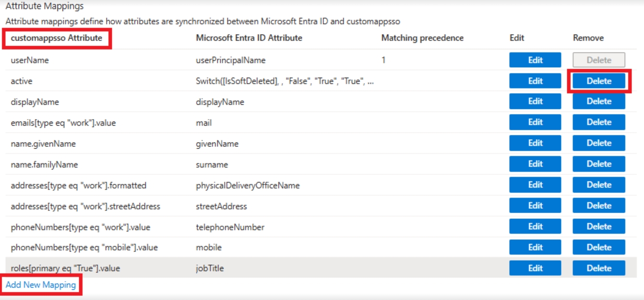Select the displayName customappsso attribute cell

click(35, 102)
